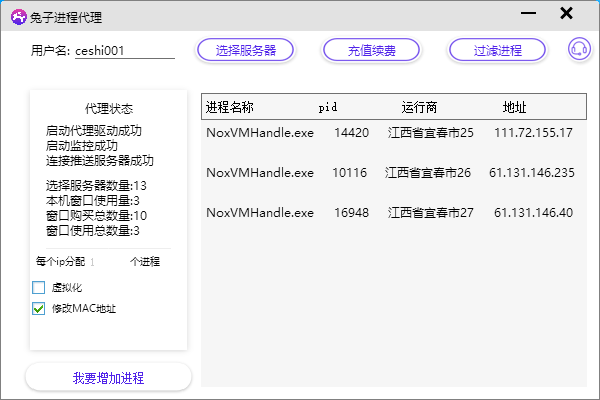The height and width of the screenshot is (400, 600).
Task: Click the 选择服务器数量:13 line
Action: tap(96, 186)
